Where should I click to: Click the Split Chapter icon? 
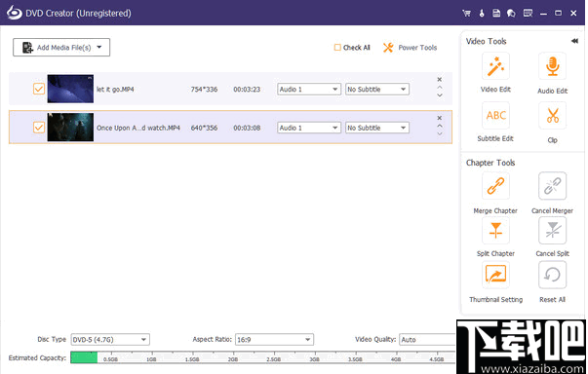point(495,230)
